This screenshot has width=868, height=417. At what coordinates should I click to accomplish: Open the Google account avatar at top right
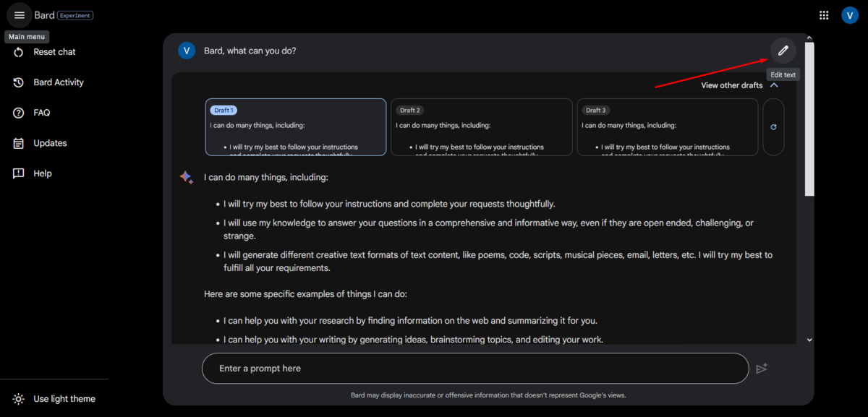(850, 15)
